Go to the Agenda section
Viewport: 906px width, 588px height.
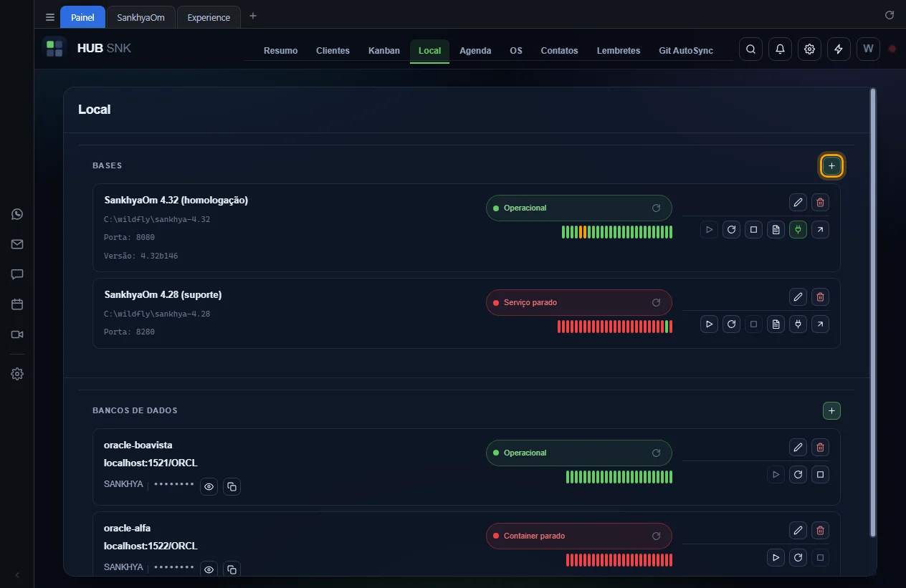tap(475, 51)
